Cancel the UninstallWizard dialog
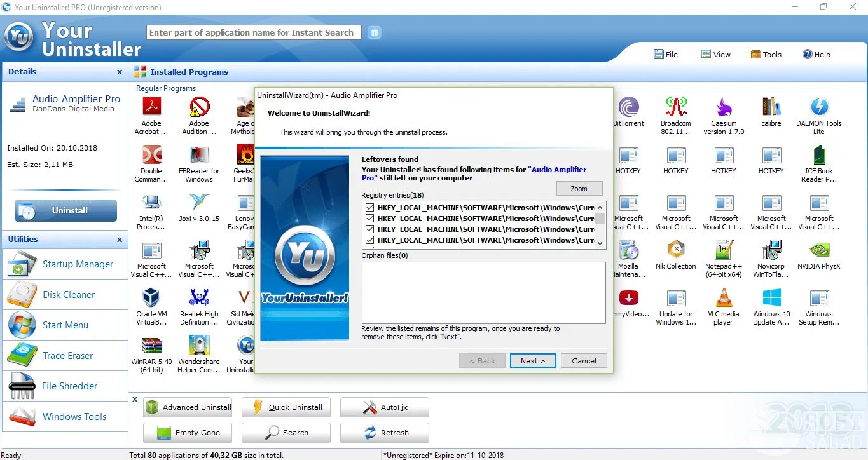The image size is (868, 460). pos(584,361)
